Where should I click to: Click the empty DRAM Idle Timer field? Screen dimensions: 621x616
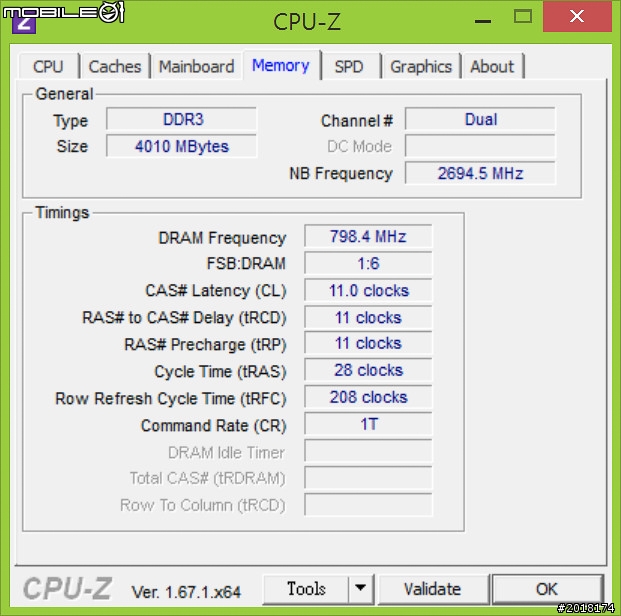(x=368, y=451)
